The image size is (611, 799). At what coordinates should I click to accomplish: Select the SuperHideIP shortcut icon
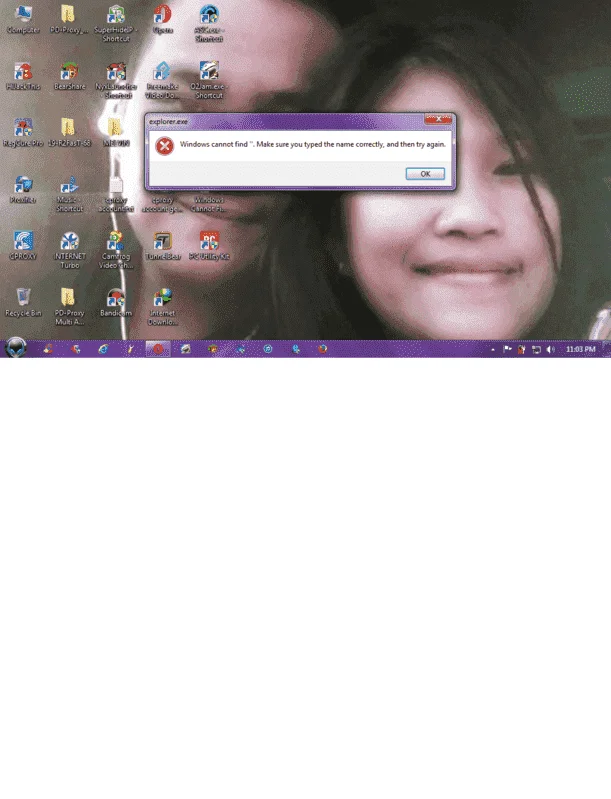(116, 23)
